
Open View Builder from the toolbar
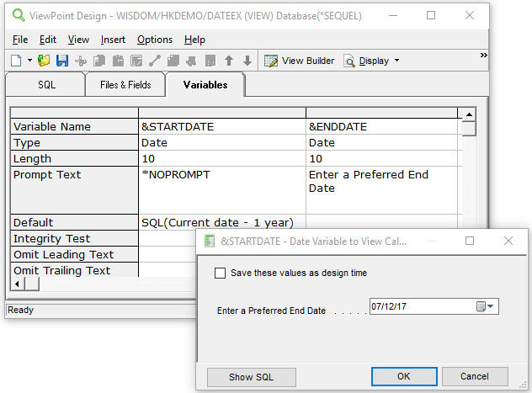point(300,61)
